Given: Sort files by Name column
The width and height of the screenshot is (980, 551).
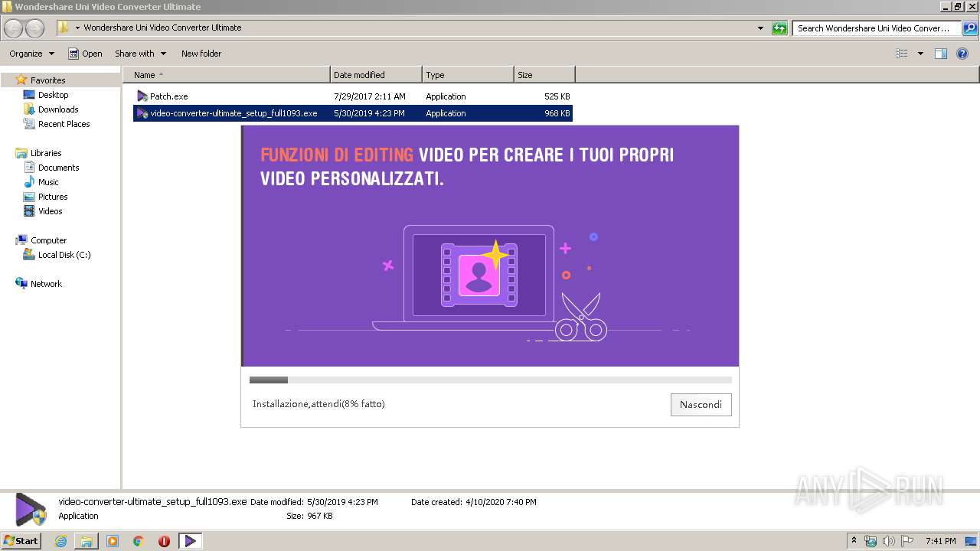Looking at the screenshot, I should [x=227, y=75].
